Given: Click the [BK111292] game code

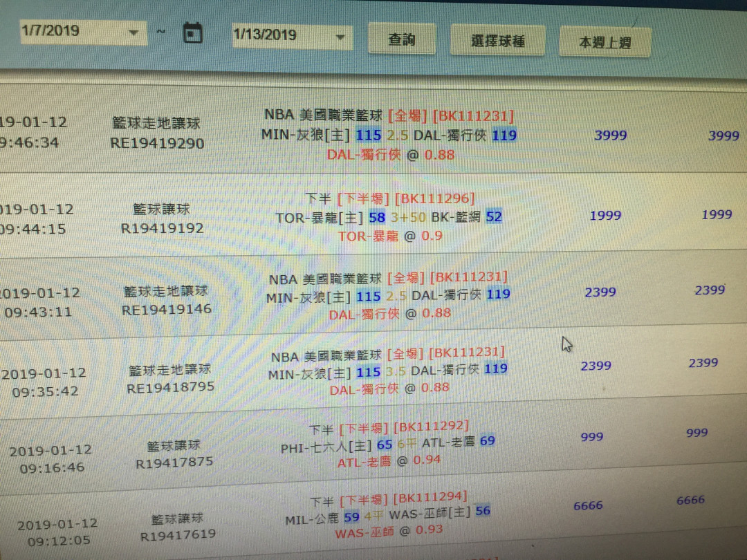Looking at the screenshot, I should [x=432, y=427].
